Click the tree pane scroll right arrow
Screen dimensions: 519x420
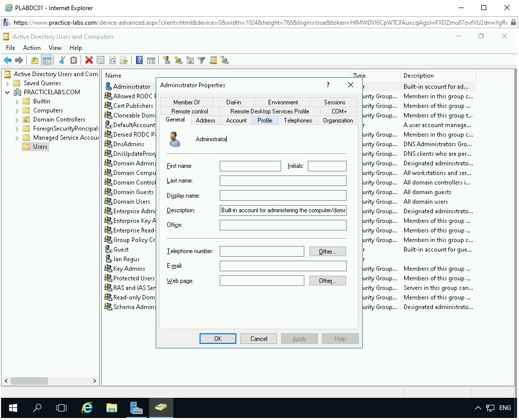95,381
